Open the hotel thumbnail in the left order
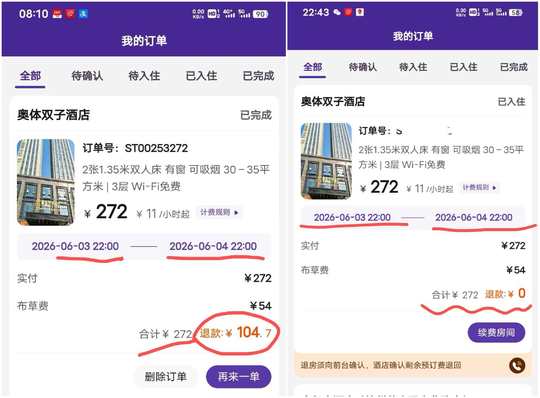540x398 pixels. 46,182
